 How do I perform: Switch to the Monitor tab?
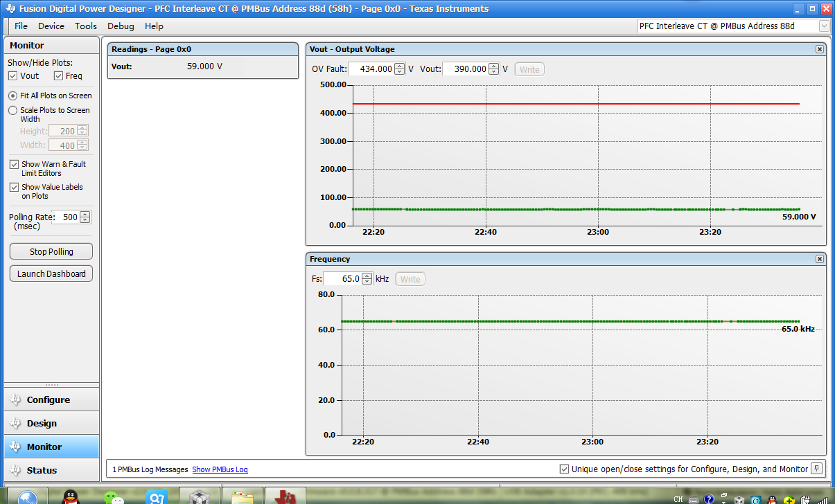[x=51, y=447]
